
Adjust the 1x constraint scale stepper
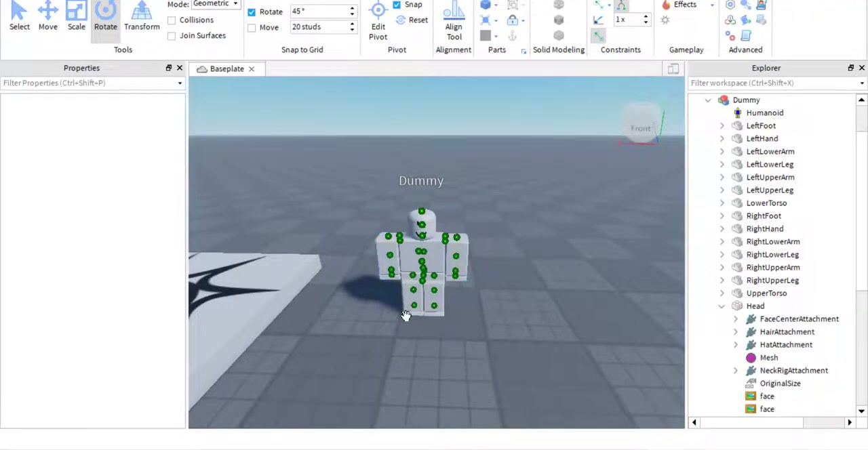646,20
